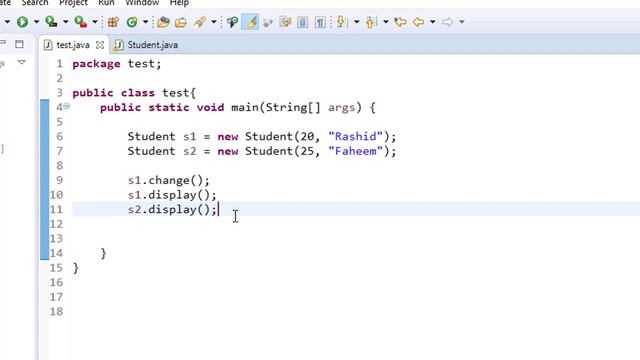Click the Java file icon on test.java tab

tap(48, 45)
